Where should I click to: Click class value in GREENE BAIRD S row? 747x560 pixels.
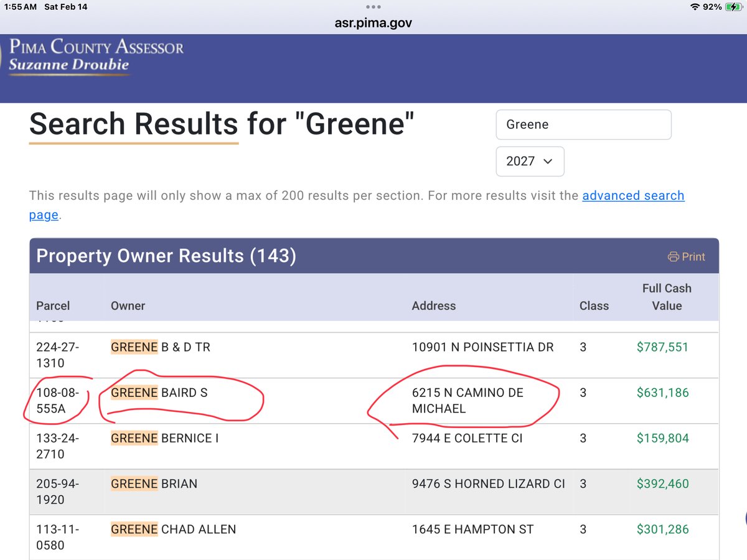583,393
